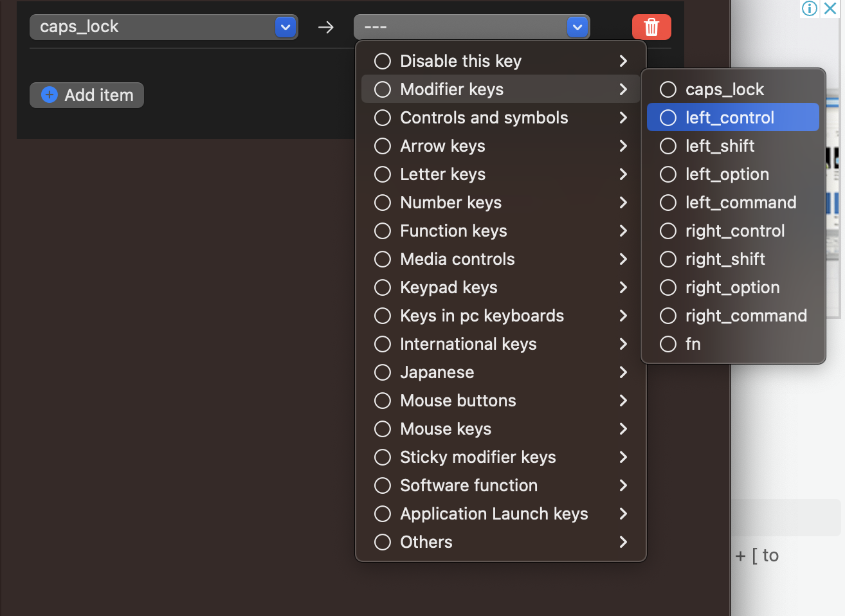845x616 pixels.
Task: Expand the Arrow keys submenu
Action: point(623,146)
